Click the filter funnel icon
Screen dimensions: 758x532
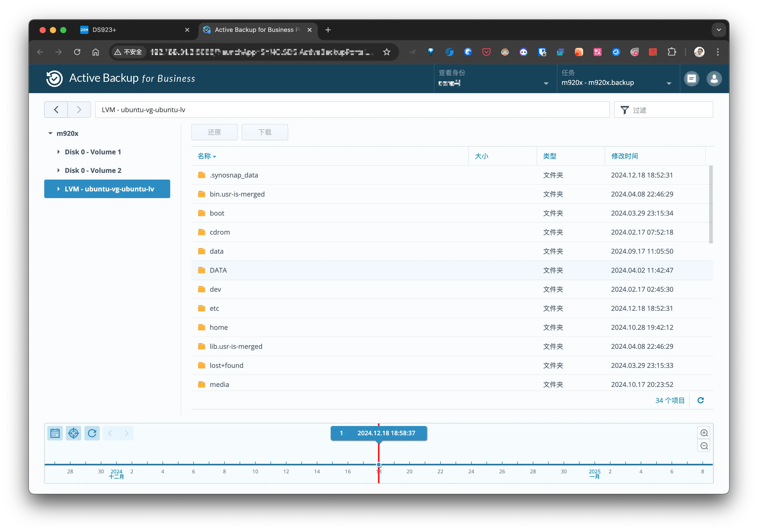624,110
